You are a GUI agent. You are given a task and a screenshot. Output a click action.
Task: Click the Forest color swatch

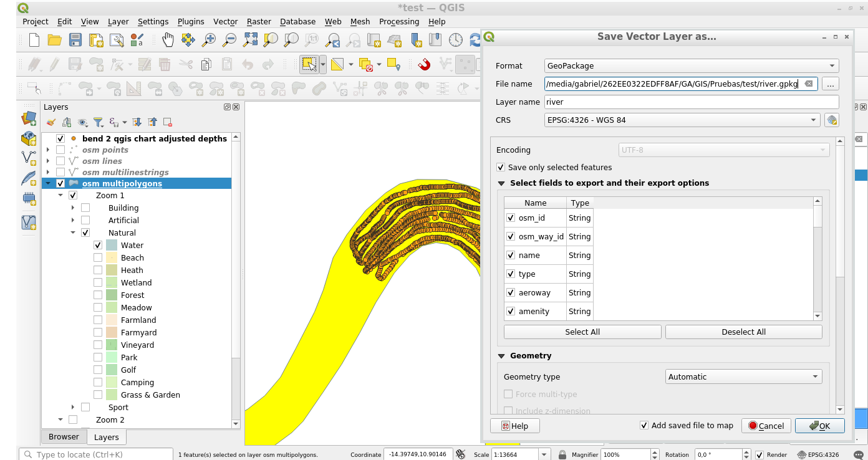112,295
